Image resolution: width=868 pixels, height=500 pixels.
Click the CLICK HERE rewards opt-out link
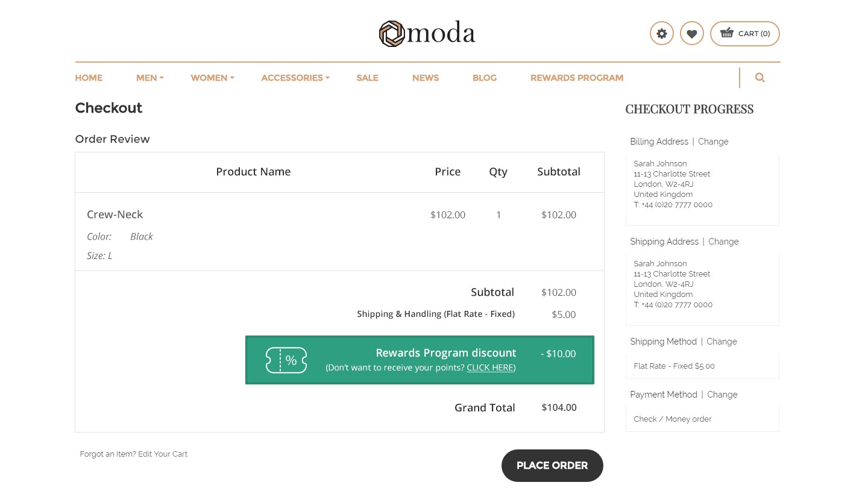click(490, 367)
